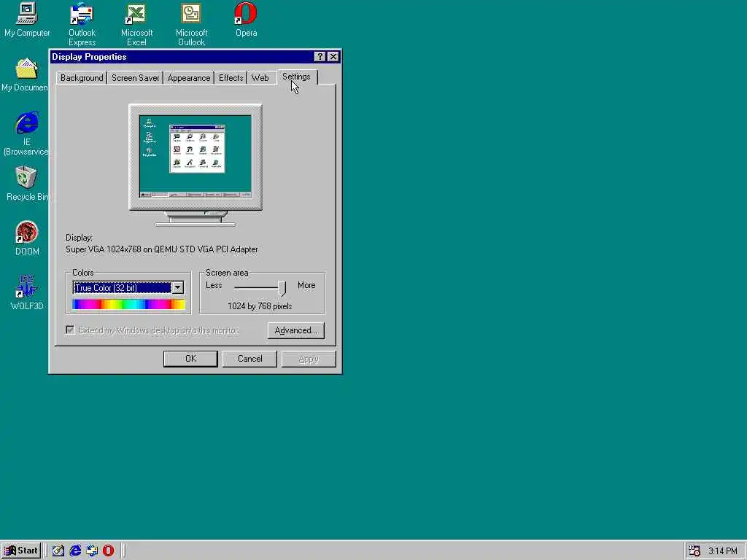Select the Settings tab

[x=296, y=77]
